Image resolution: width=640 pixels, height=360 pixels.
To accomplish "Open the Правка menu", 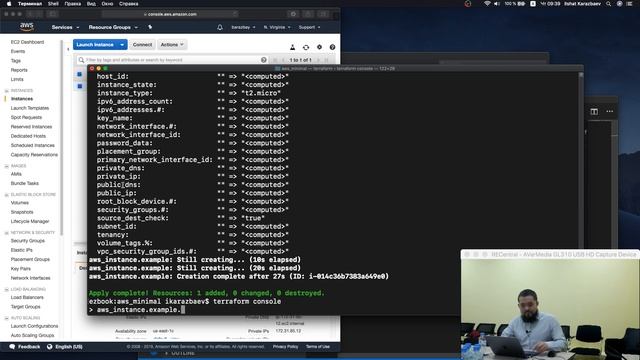I will click(73, 4).
